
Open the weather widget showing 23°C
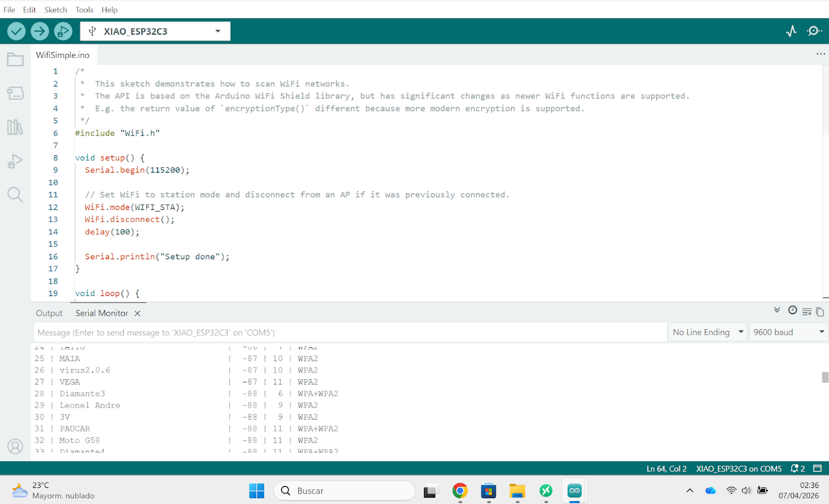[x=52, y=491]
